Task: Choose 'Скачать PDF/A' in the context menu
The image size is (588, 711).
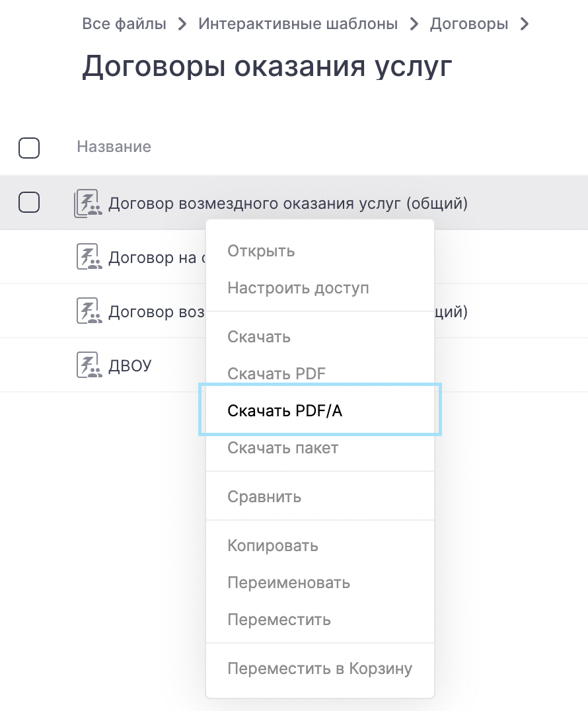Action: point(285,411)
